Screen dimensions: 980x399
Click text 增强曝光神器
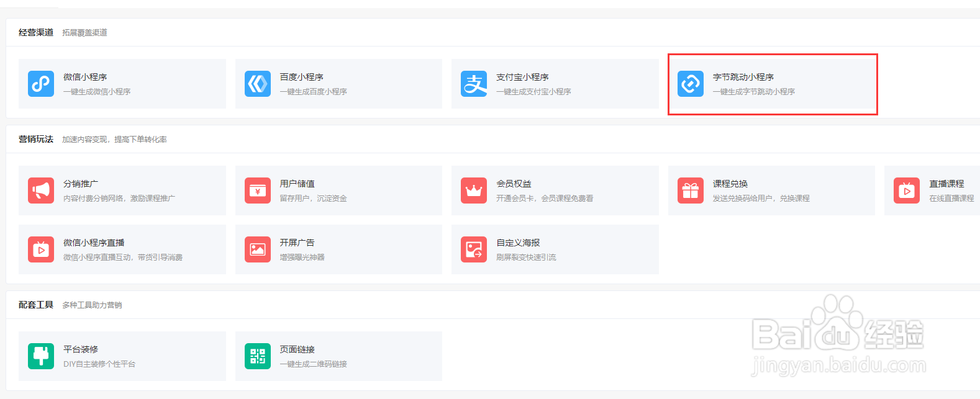pos(302,258)
